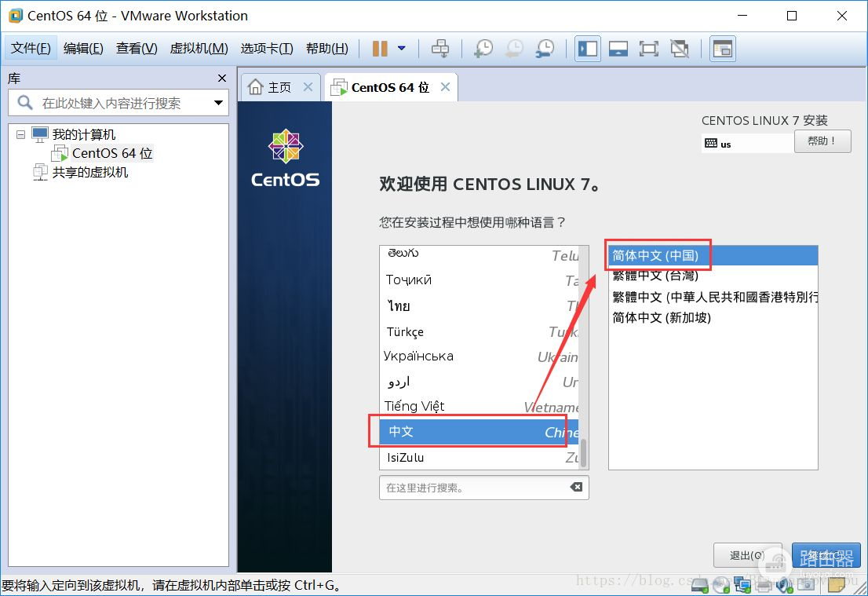Select 繁體中文 (台灣) language variant
The image size is (868, 596).
point(655,276)
